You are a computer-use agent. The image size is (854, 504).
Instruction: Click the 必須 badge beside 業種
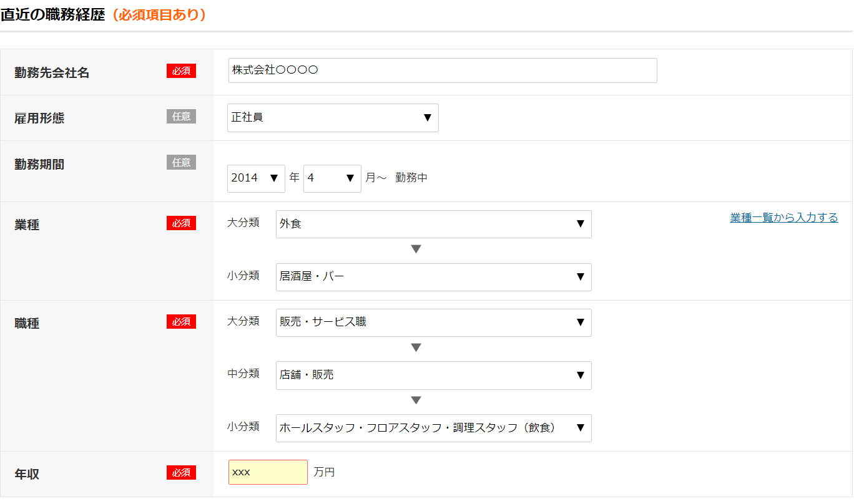181,223
